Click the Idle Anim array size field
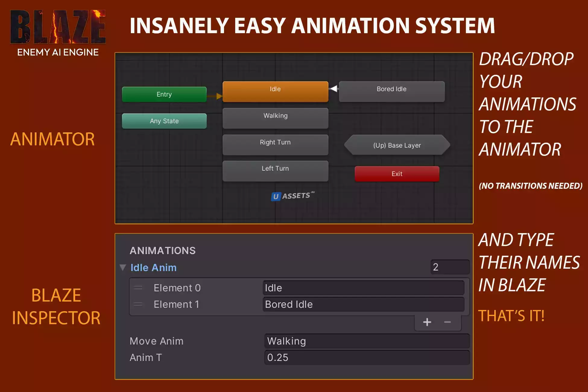 click(x=450, y=267)
